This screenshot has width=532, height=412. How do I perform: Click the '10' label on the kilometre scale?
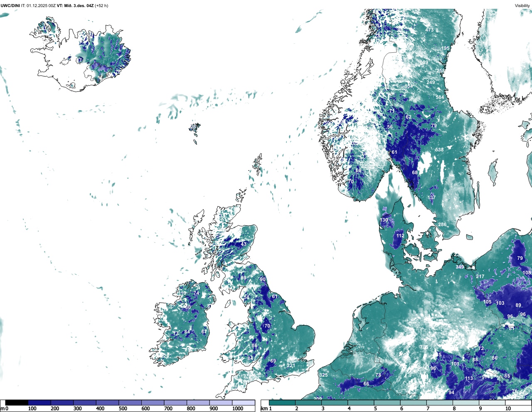click(508, 409)
